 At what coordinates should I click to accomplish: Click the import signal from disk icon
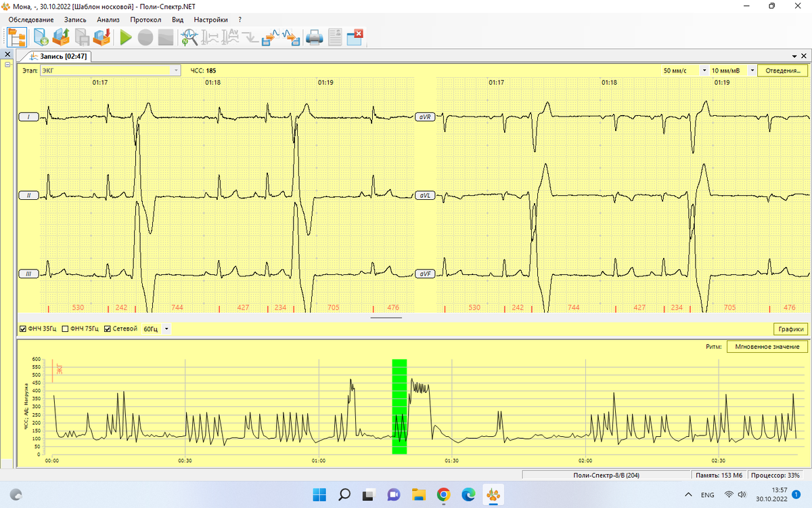tap(292, 37)
